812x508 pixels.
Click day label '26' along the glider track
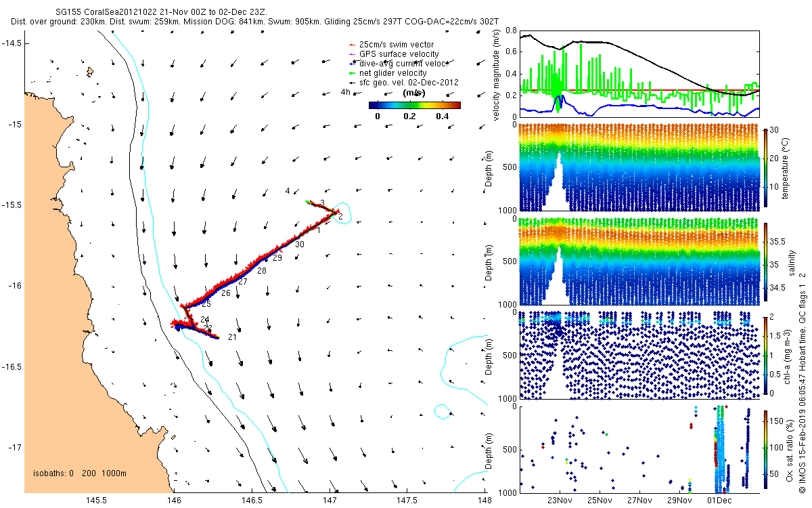(x=225, y=293)
